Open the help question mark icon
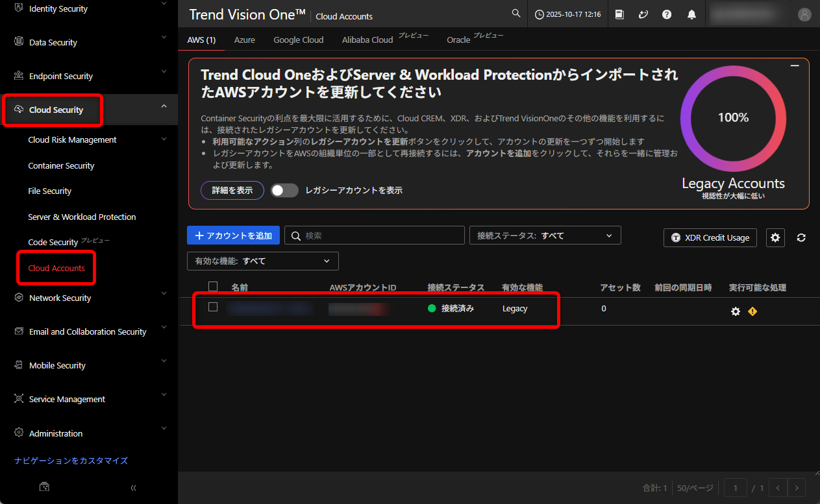 tap(667, 14)
